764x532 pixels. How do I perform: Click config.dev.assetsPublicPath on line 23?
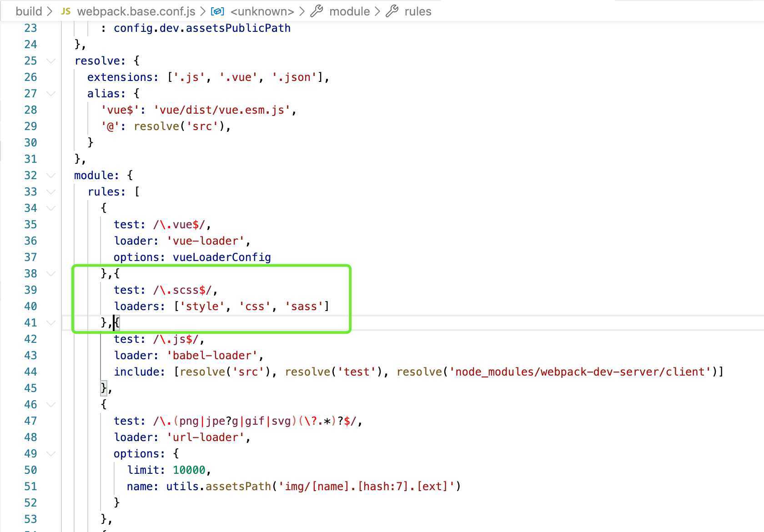click(x=202, y=28)
